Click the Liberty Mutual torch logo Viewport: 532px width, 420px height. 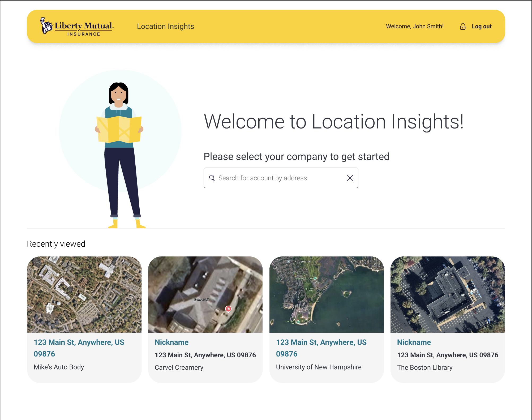(x=46, y=26)
